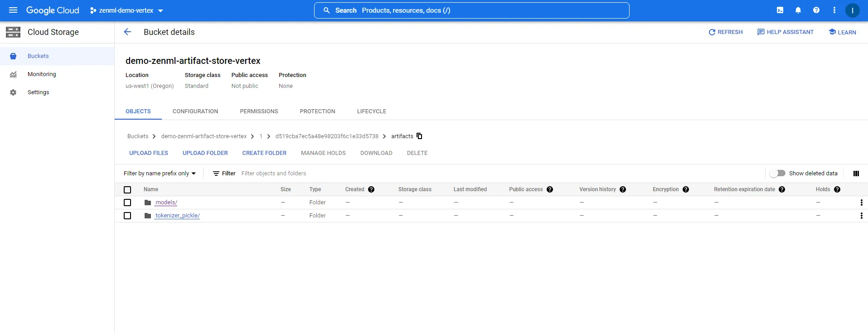Image resolution: width=868 pixels, height=333 pixels.
Task: Show help for Retention expiration date column
Action: pyautogui.click(x=782, y=189)
